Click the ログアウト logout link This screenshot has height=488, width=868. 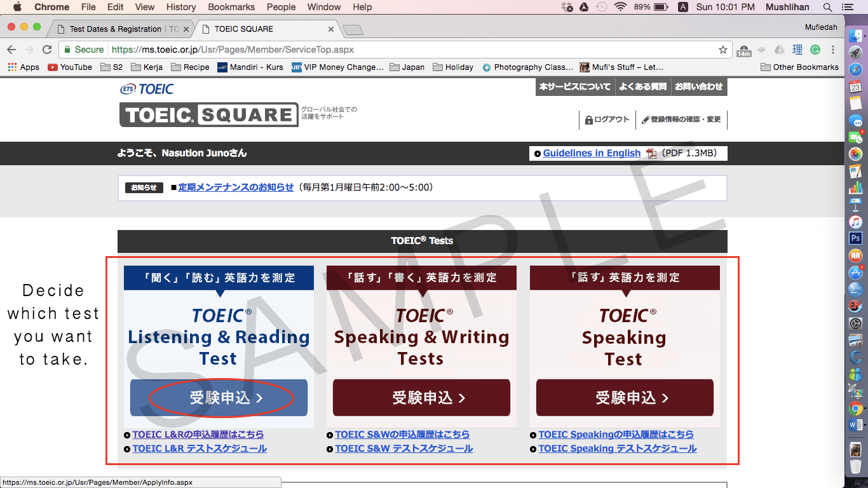[607, 119]
